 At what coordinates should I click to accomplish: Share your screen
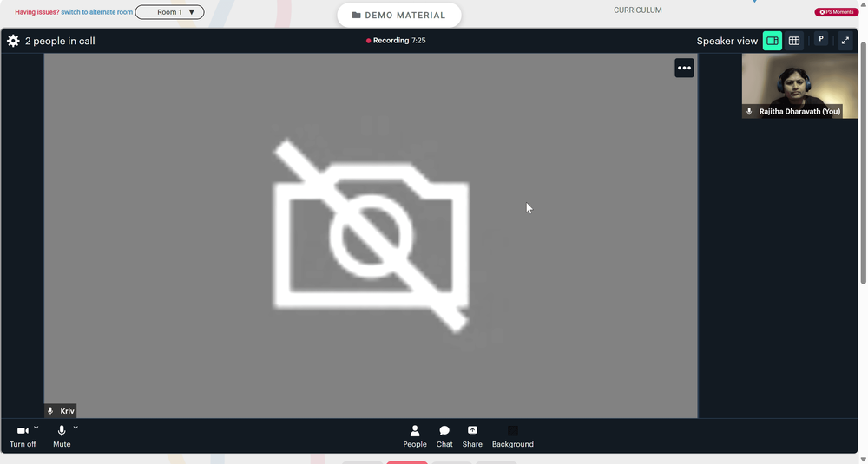[x=472, y=436]
